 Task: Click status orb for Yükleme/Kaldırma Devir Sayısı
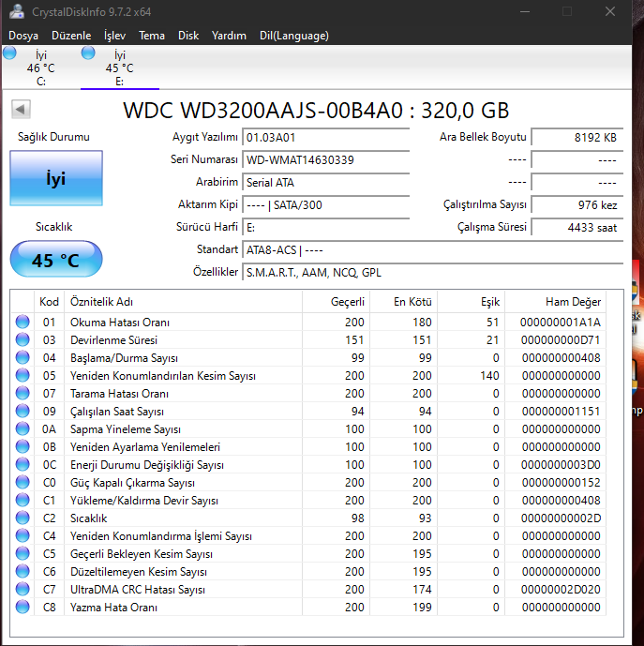pos(22,500)
